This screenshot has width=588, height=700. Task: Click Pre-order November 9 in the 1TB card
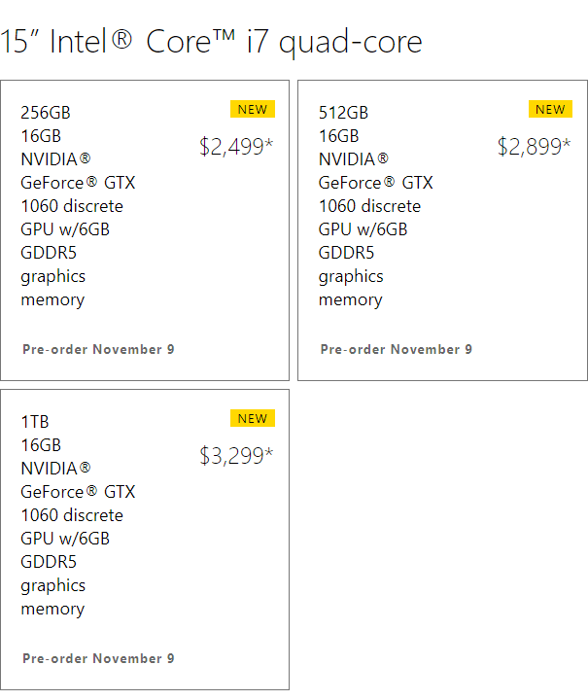click(x=98, y=658)
